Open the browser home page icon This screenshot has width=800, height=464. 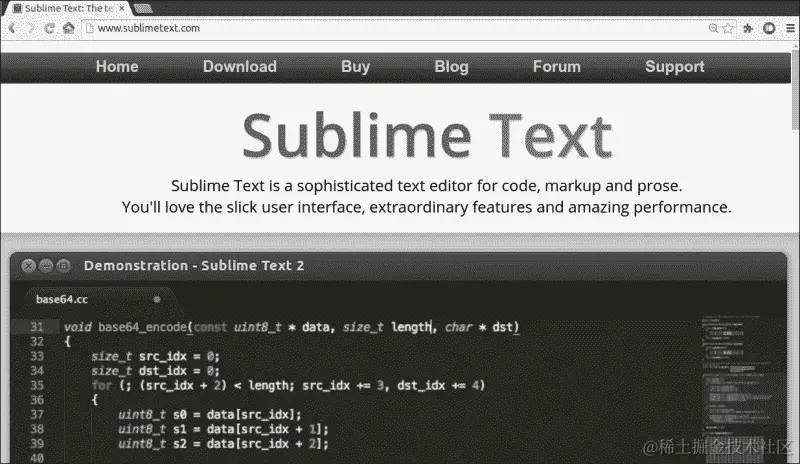point(68,28)
